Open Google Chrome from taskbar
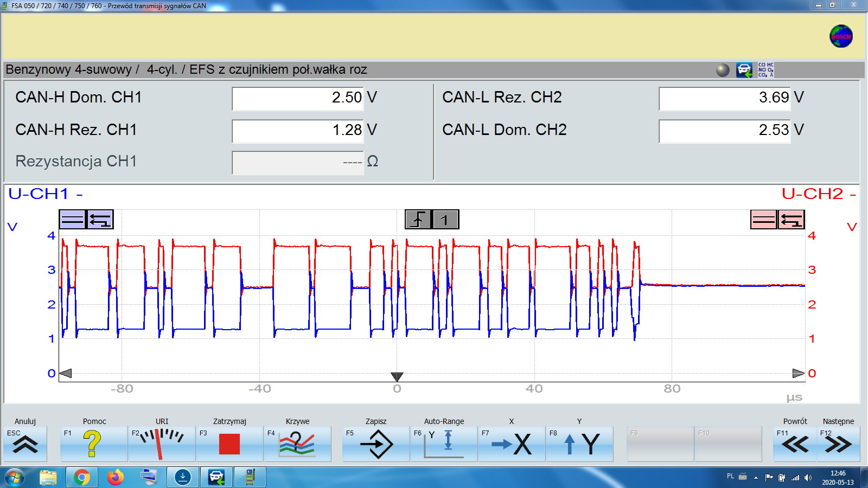Image resolution: width=868 pixels, height=488 pixels. [82, 478]
